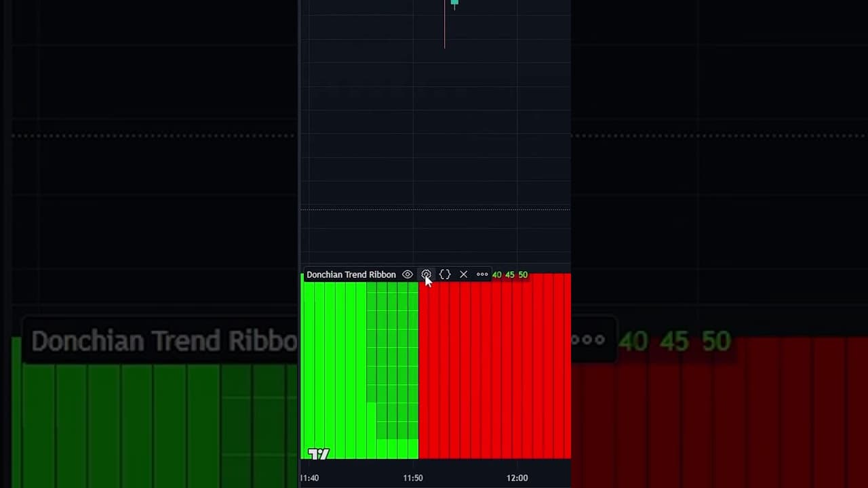This screenshot has height=488, width=868.
Task: Click the 11:50 time axis label
Action: click(413, 478)
